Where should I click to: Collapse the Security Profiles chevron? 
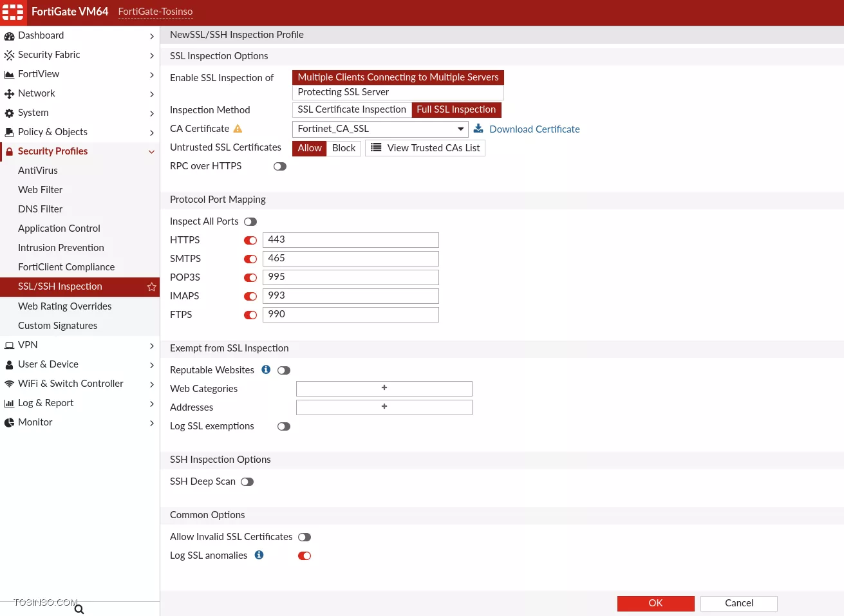point(152,152)
